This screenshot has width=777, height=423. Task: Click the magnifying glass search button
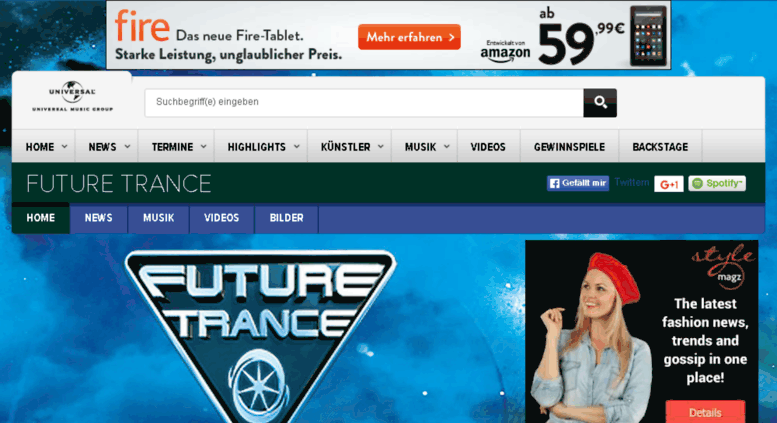point(600,103)
